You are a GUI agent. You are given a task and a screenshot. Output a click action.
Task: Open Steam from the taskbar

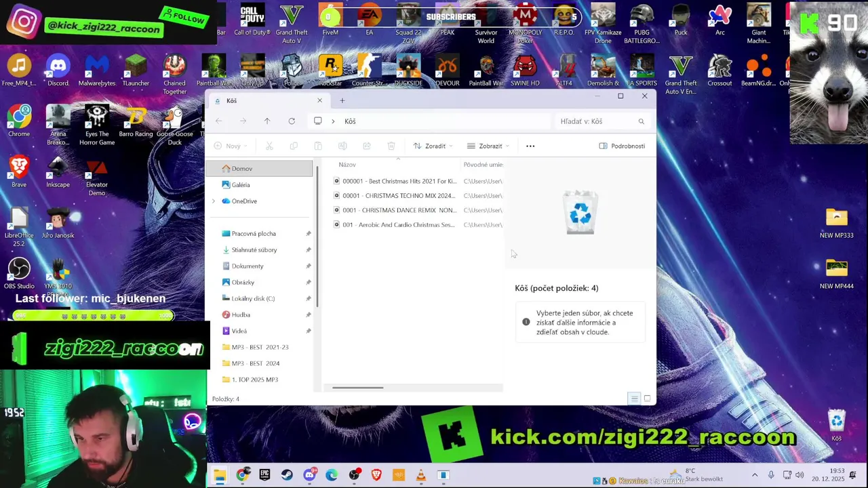click(x=287, y=475)
